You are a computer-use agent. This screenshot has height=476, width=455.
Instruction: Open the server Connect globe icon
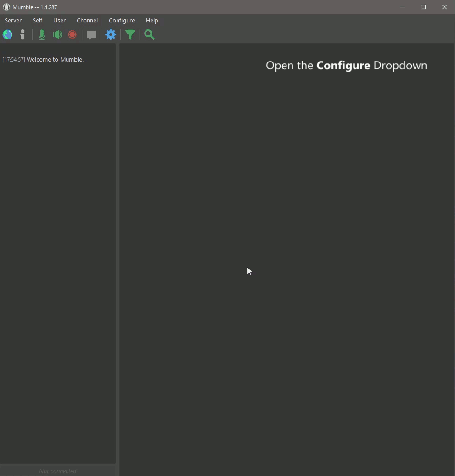(8, 34)
